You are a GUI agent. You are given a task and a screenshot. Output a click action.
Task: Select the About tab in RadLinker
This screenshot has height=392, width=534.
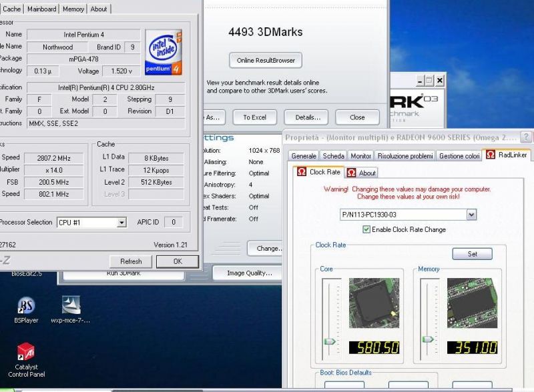362,173
